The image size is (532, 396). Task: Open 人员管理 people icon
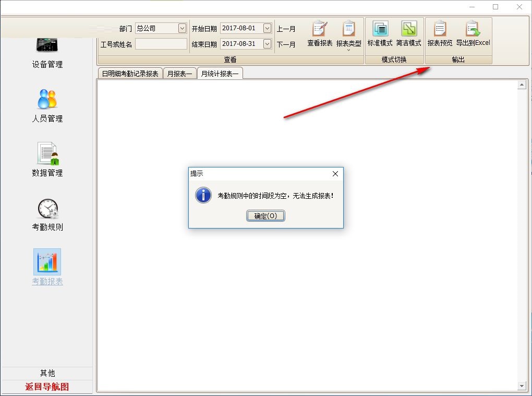(x=47, y=99)
